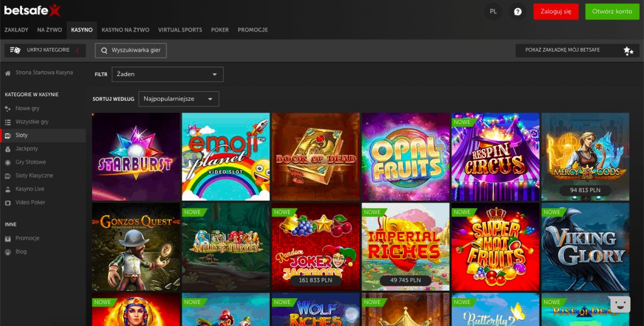Open the Wild Turkey game

tap(226, 247)
